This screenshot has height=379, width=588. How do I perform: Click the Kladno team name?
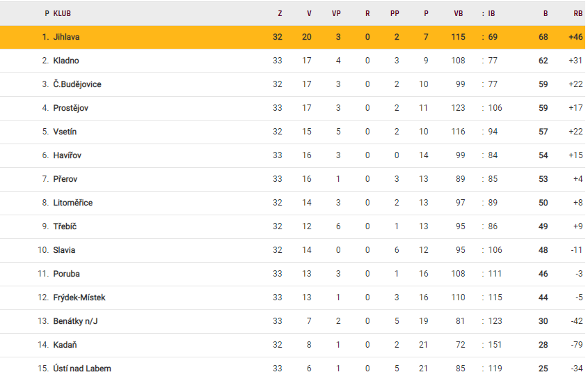(66, 61)
